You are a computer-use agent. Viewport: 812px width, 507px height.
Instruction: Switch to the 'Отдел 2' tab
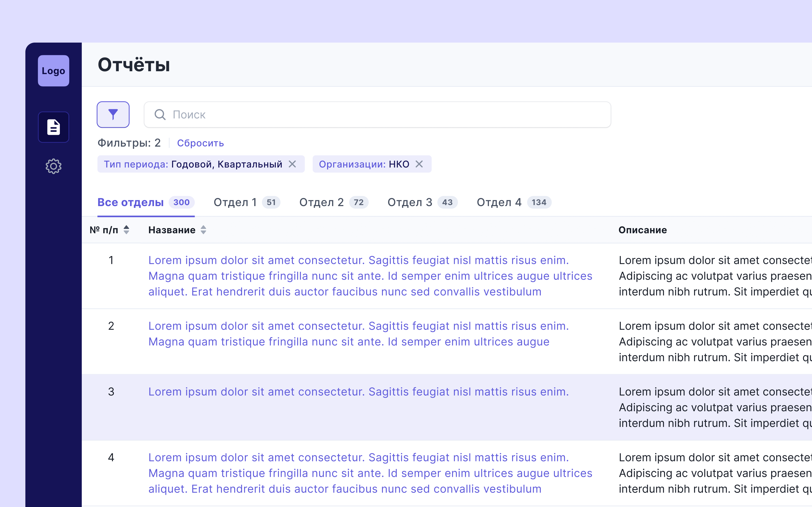point(322,202)
